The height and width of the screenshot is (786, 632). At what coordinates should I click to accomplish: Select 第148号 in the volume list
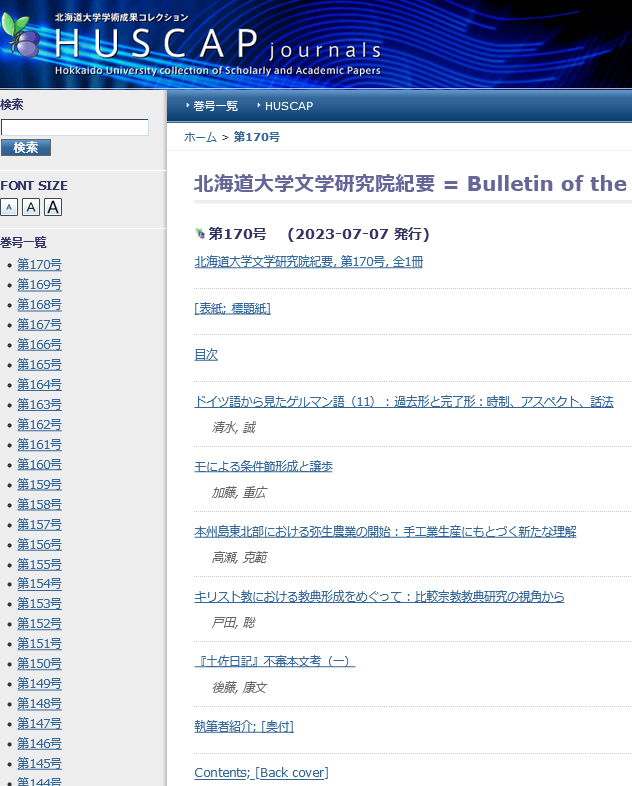click(x=40, y=703)
